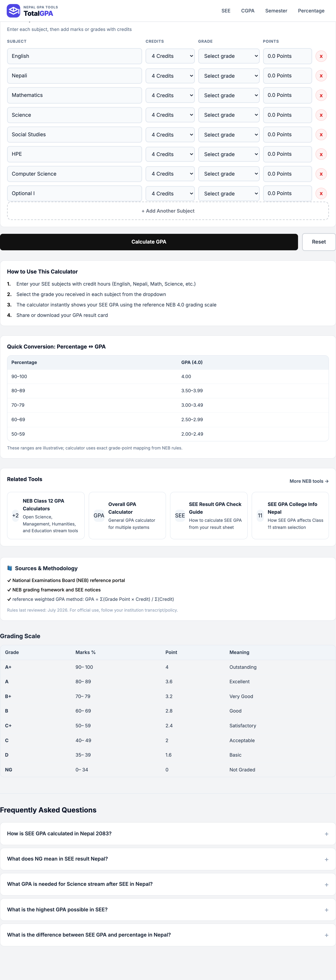Open SEE Result GPA Check Guide
The image size is (336, 980).
click(x=209, y=516)
